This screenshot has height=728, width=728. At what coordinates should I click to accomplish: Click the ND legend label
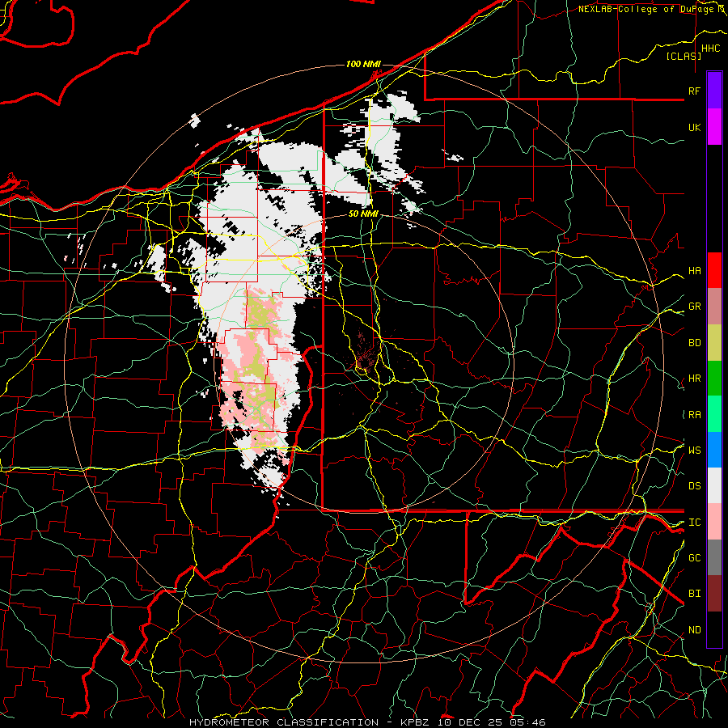694,629
